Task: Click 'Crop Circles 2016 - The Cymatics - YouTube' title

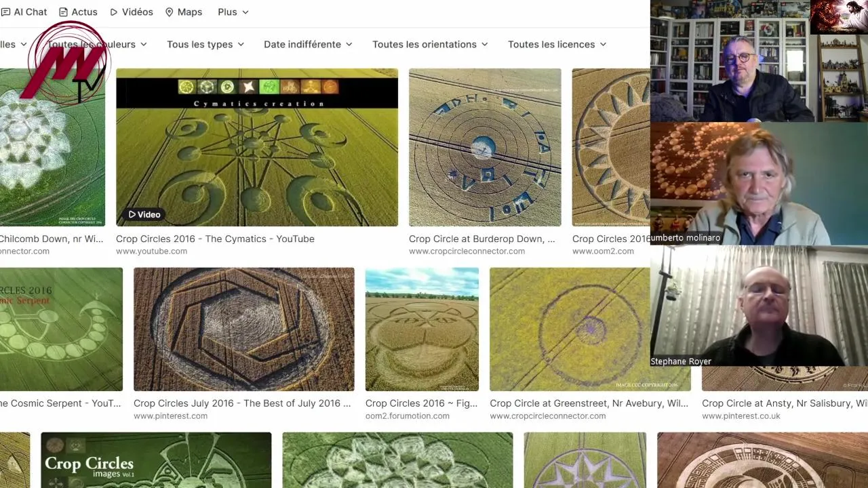Action: click(215, 239)
